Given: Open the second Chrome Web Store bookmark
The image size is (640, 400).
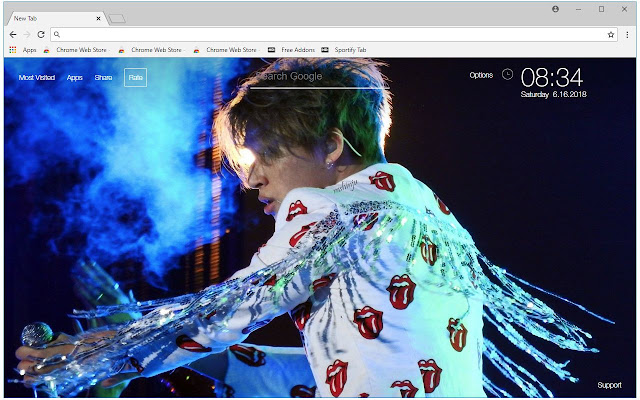Looking at the screenshot, I should pyautogui.click(x=151, y=50).
